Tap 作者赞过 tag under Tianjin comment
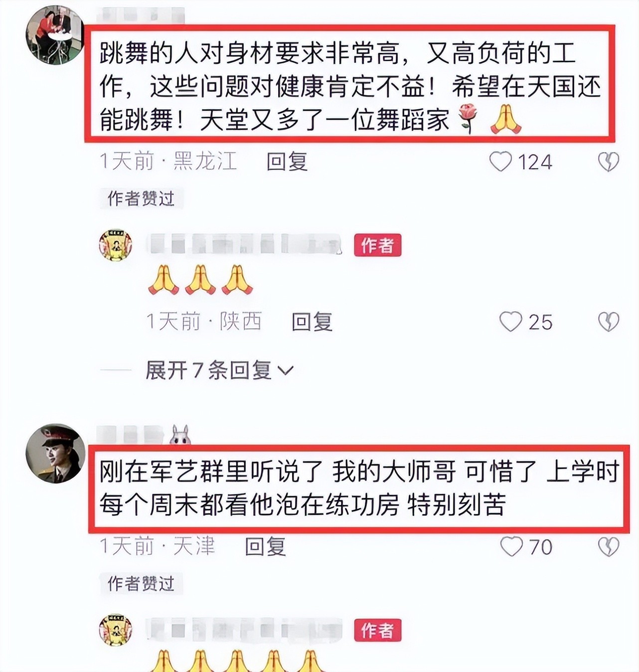This screenshot has height=672, width=639. [x=141, y=583]
